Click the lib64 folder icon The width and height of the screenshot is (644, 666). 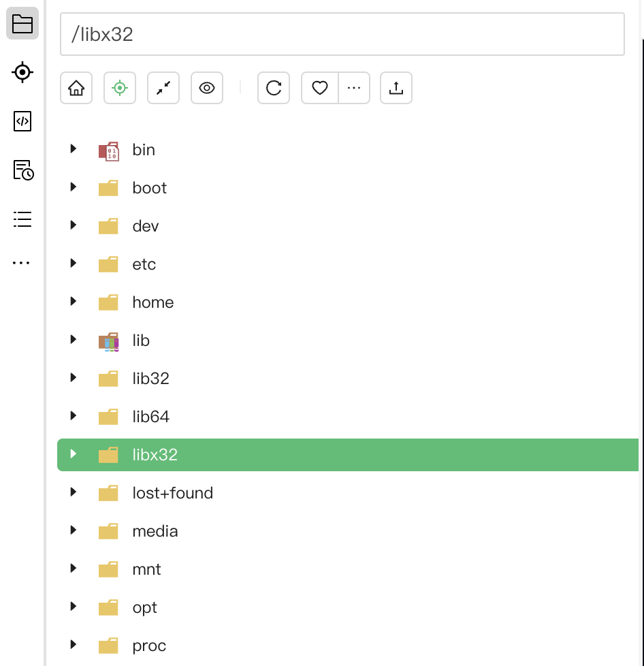tap(108, 417)
